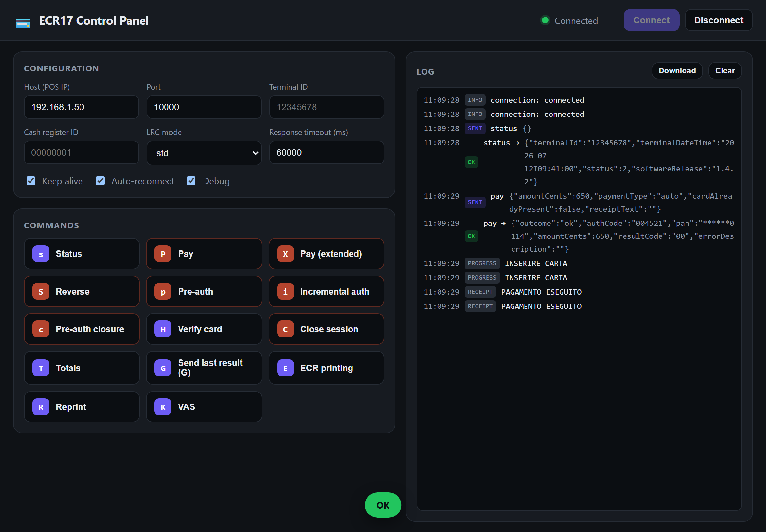Run the Totals command
The image size is (766, 532).
(x=81, y=368)
